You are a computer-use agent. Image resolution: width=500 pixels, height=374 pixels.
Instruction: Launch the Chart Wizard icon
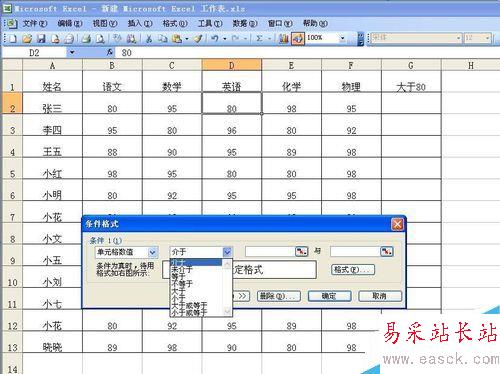pyautogui.click(x=284, y=39)
